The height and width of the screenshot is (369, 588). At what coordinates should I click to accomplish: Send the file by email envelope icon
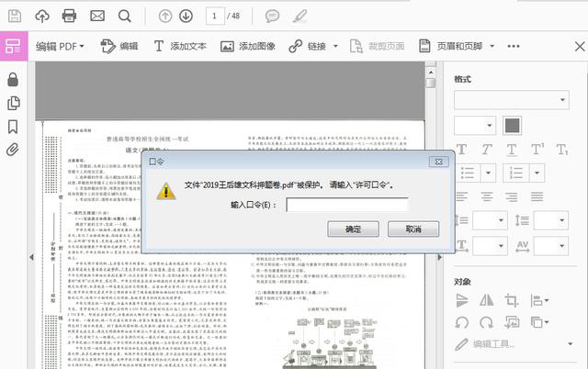(97, 16)
